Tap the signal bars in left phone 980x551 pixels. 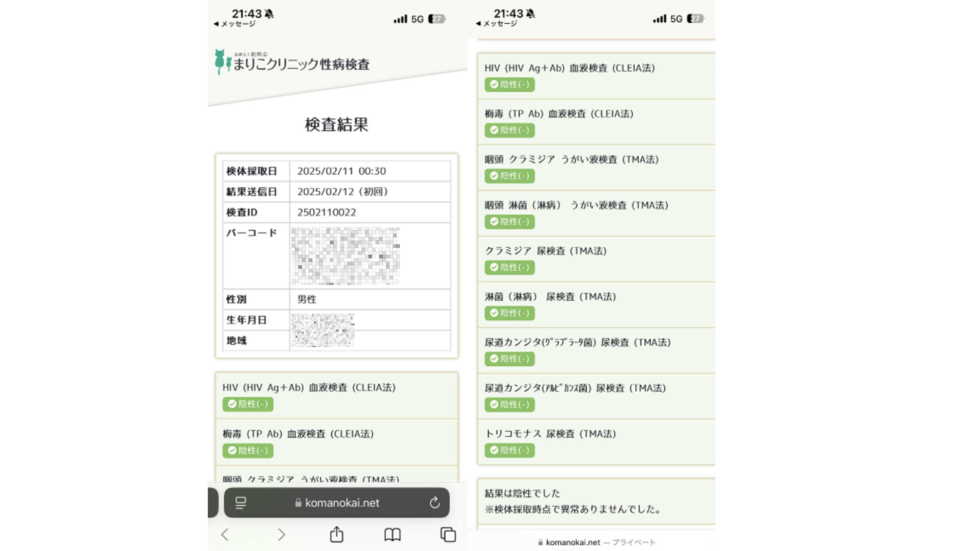click(401, 19)
